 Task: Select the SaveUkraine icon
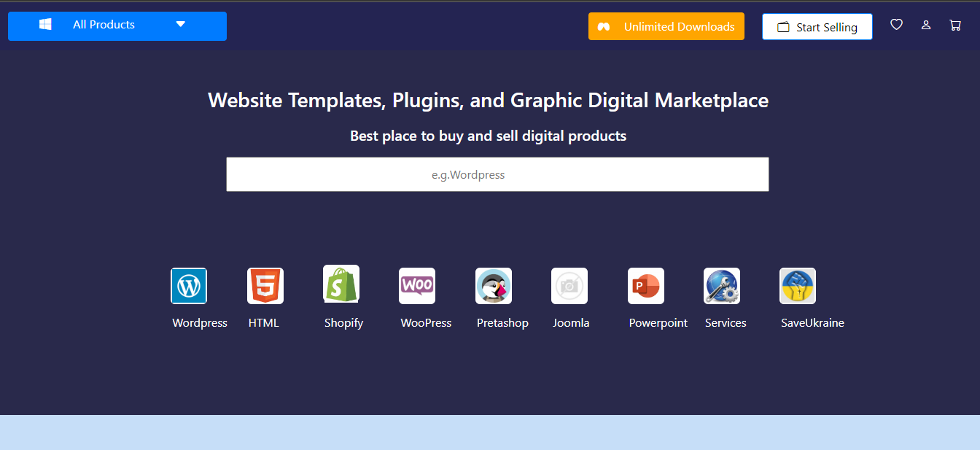point(798,286)
